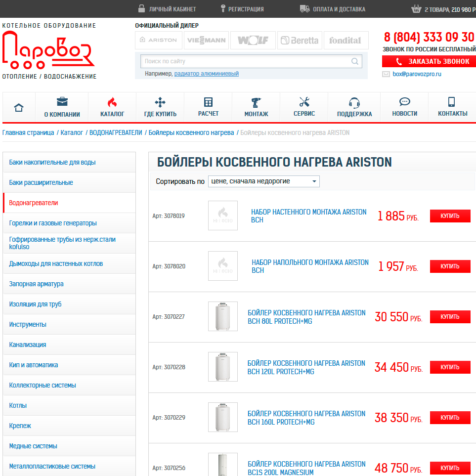Screen dimensions: 476x476
Task: Buy the BCH 80L Protech+MG boiler
Action: [x=450, y=317]
